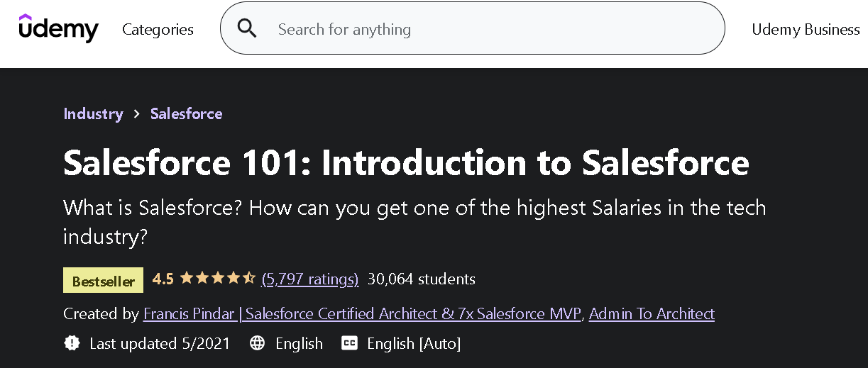The image size is (868, 368).
Task: Click the closed captions icon
Action: pyautogui.click(x=349, y=344)
